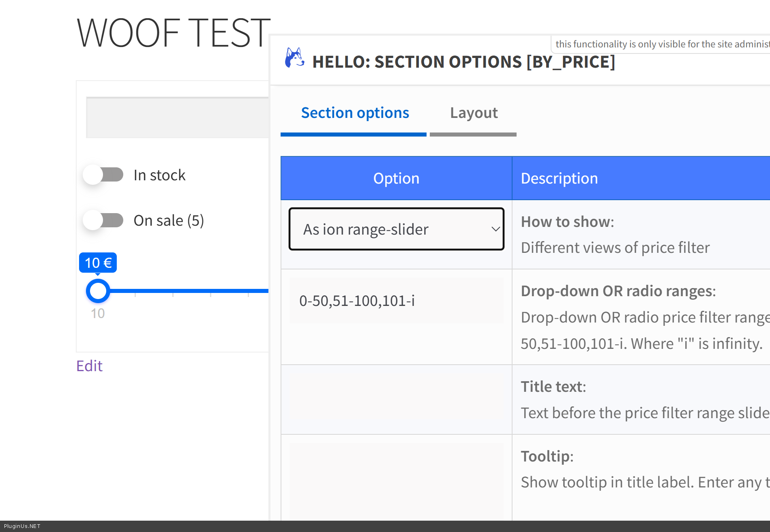
Task: Click the Edit link below the filter
Action: coord(89,366)
